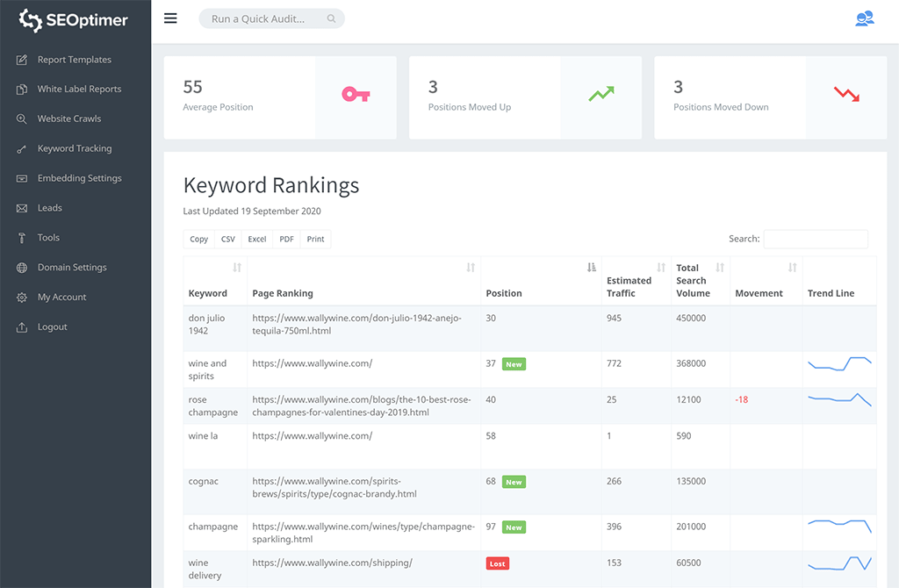The width and height of the screenshot is (899, 588).
Task: Click the SEOptimer logo
Action: coord(75,19)
